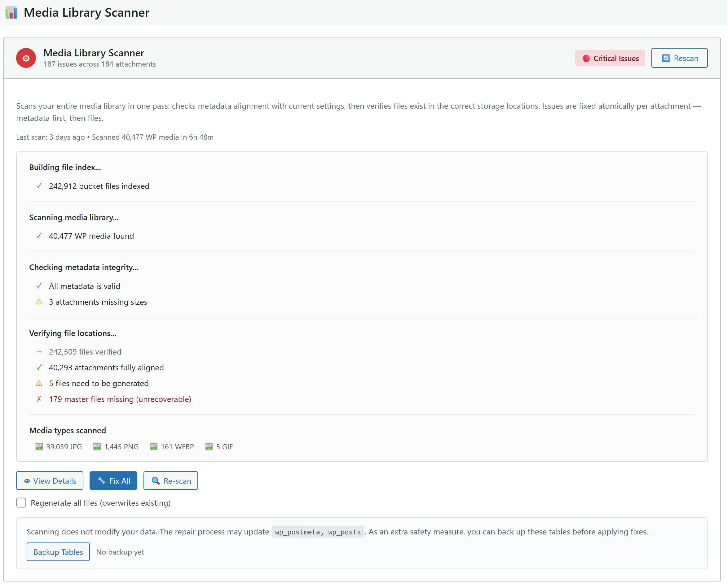The width and height of the screenshot is (727, 588).
Task: Click the red dot in Critical Issues badge
Action: pyautogui.click(x=586, y=58)
